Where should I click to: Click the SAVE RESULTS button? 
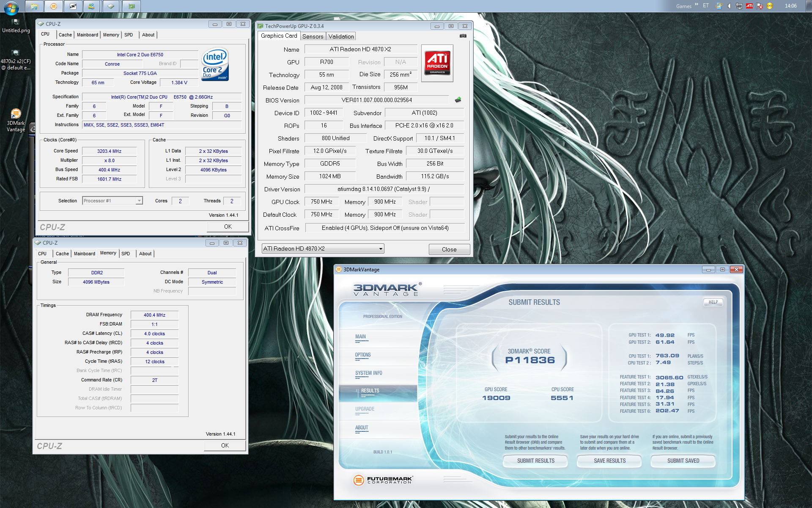[609, 461]
